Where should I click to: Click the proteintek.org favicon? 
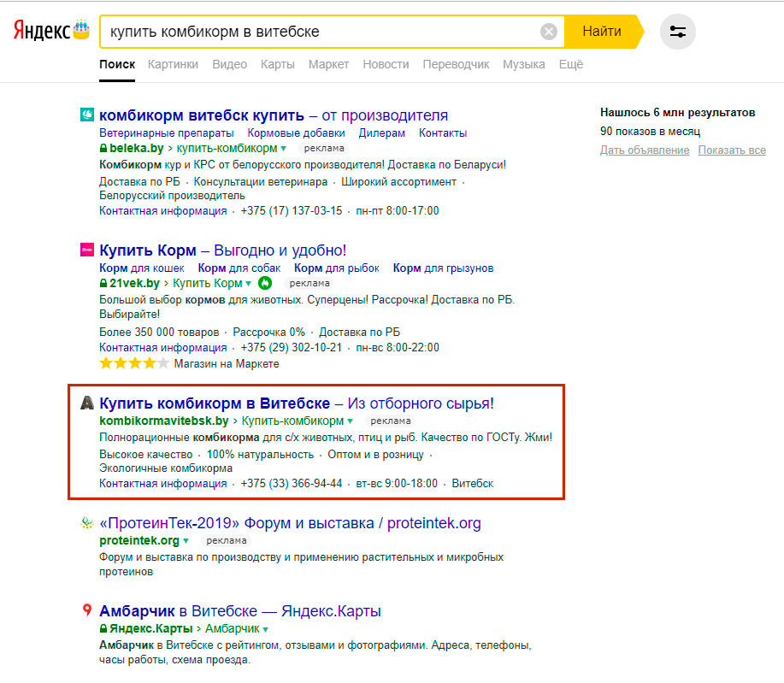86,522
